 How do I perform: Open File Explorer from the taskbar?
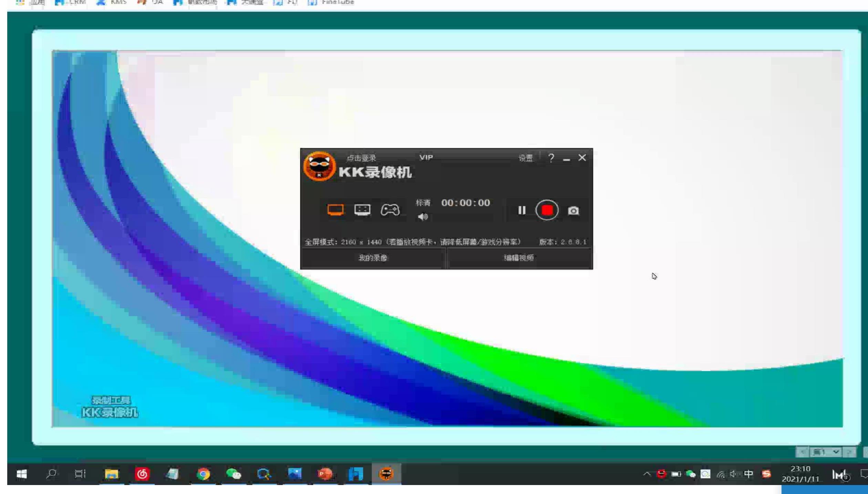pyautogui.click(x=112, y=474)
